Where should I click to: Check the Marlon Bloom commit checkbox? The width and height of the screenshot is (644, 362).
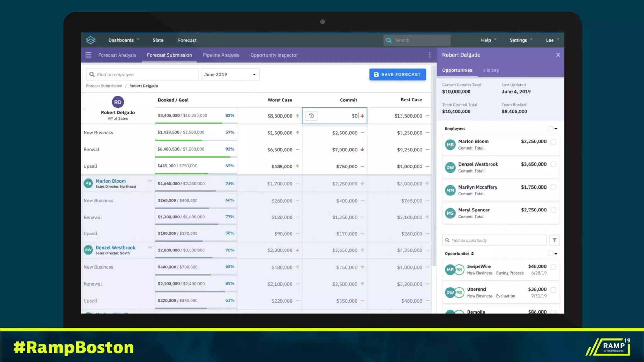553,142
